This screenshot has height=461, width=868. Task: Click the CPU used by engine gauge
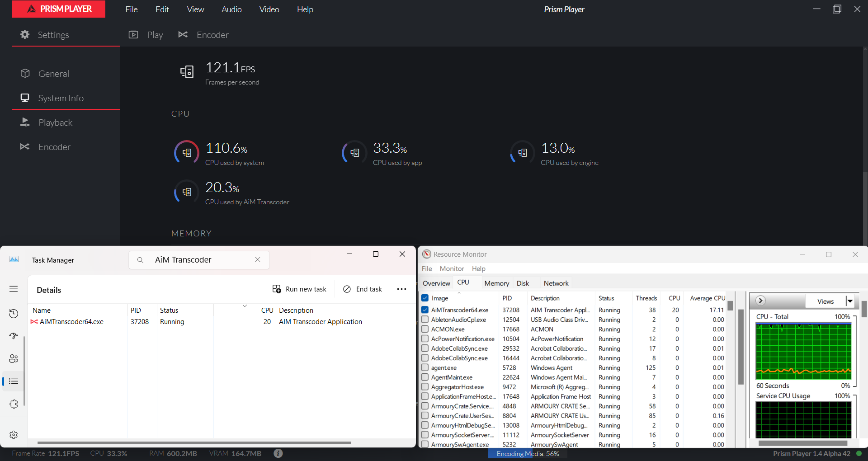523,153
